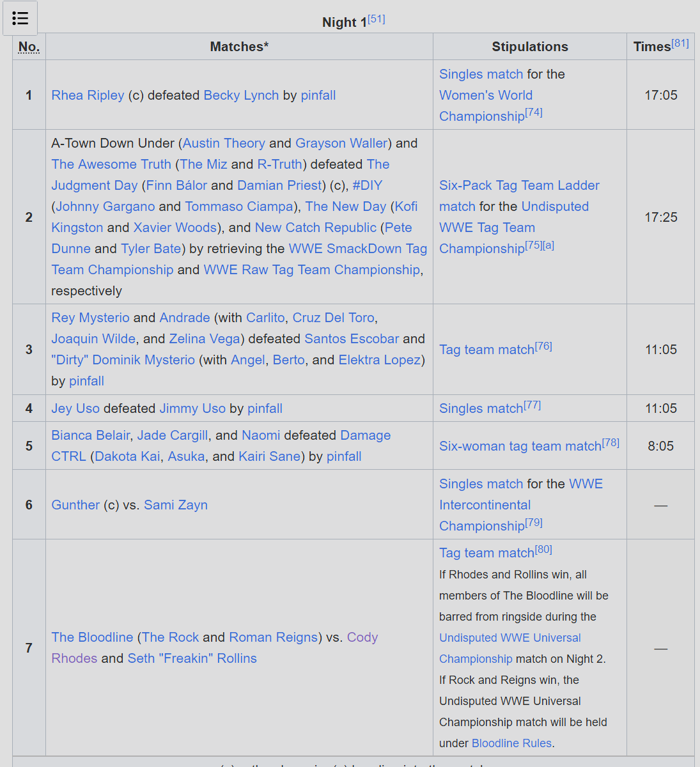Open the Tommaso Ciampa link
Image resolution: width=700 pixels, height=767 pixels.
(239, 206)
